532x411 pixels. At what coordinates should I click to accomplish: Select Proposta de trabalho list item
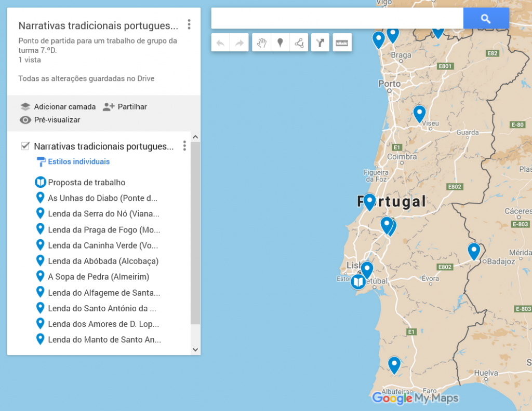[x=86, y=183]
